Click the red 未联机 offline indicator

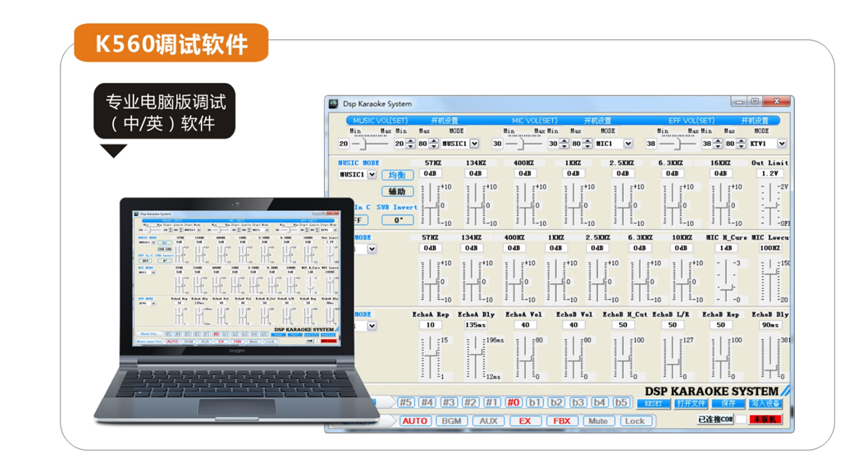765,419
